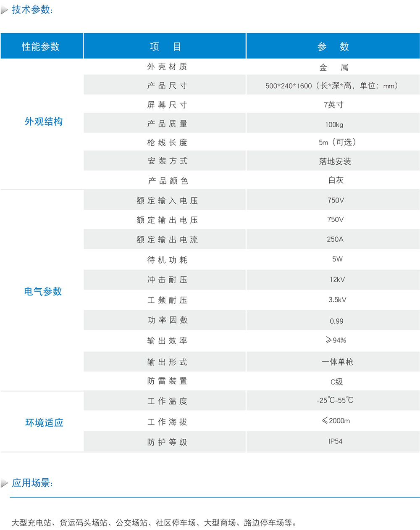Click the IP54 protection level value

pyautogui.click(x=335, y=441)
